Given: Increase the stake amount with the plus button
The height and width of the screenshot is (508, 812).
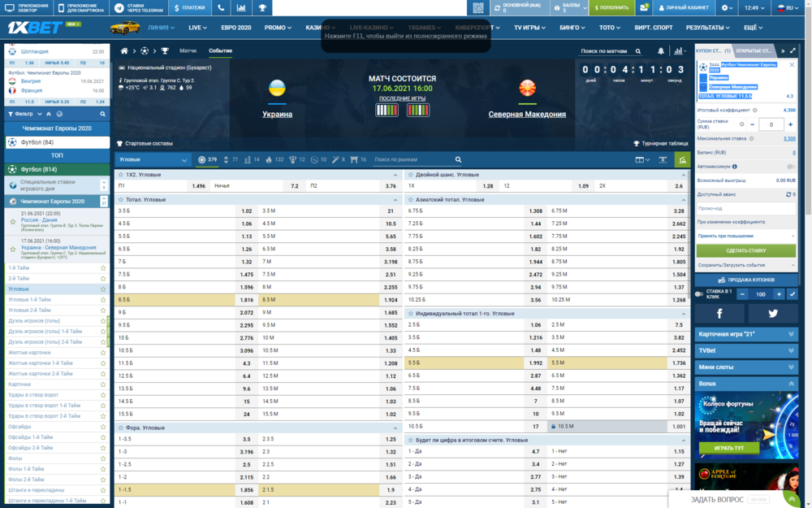Looking at the screenshot, I should (x=790, y=124).
